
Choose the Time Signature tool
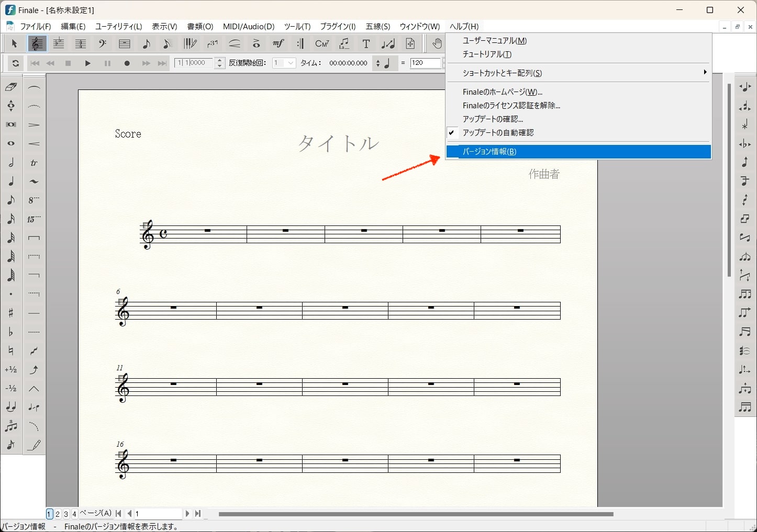click(x=80, y=44)
